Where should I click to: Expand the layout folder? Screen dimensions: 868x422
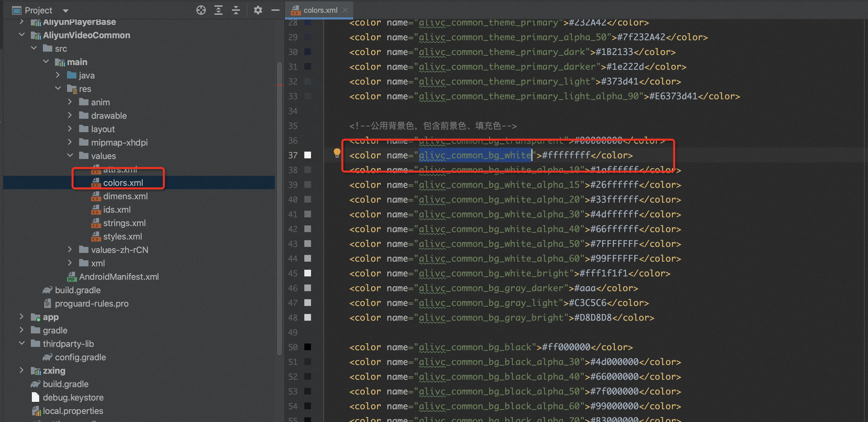(x=70, y=128)
